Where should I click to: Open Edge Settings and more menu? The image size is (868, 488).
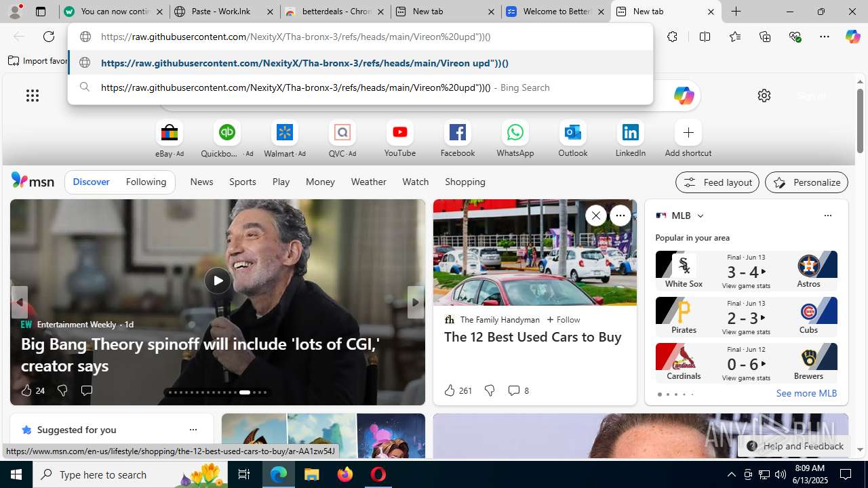pos(825,37)
